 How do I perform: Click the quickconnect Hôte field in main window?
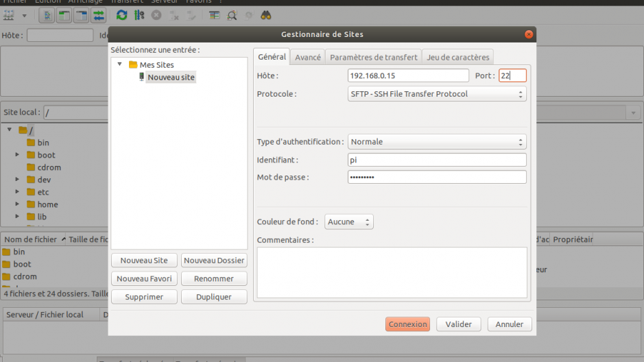point(60,35)
